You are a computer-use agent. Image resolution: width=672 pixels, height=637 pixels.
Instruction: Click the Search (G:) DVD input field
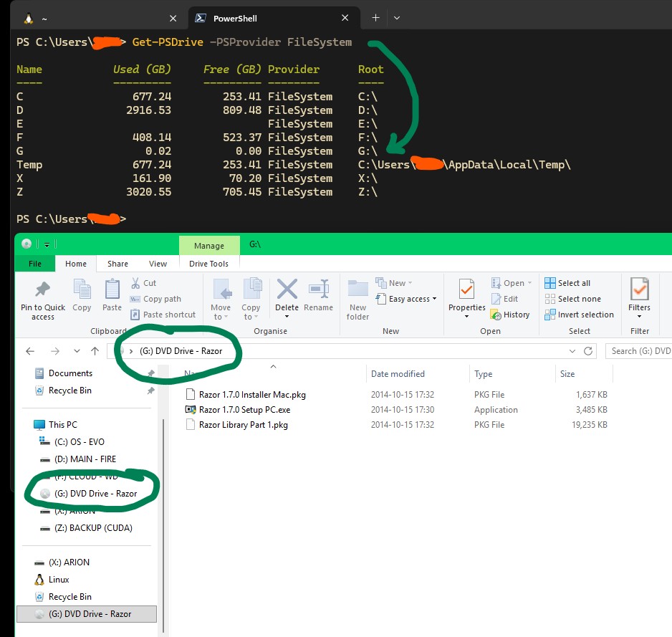638,351
